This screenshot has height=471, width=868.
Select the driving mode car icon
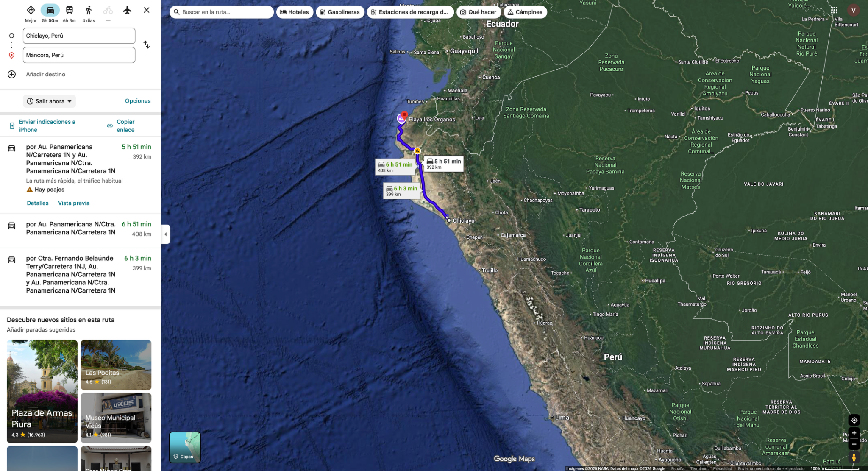click(50, 10)
